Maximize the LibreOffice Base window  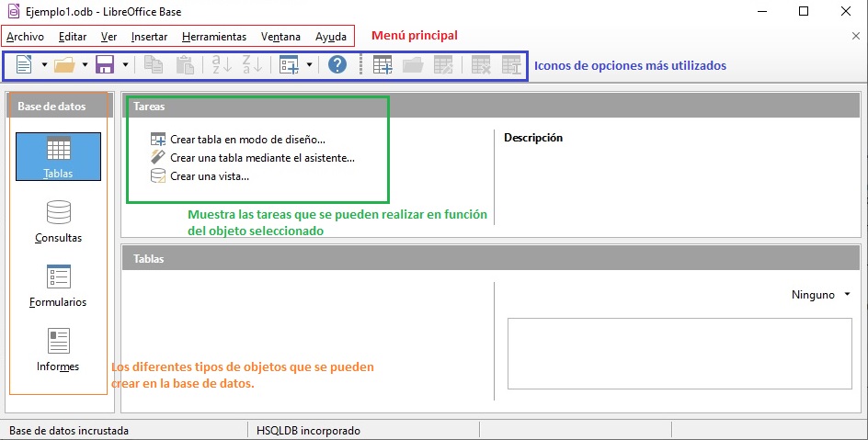tap(804, 11)
